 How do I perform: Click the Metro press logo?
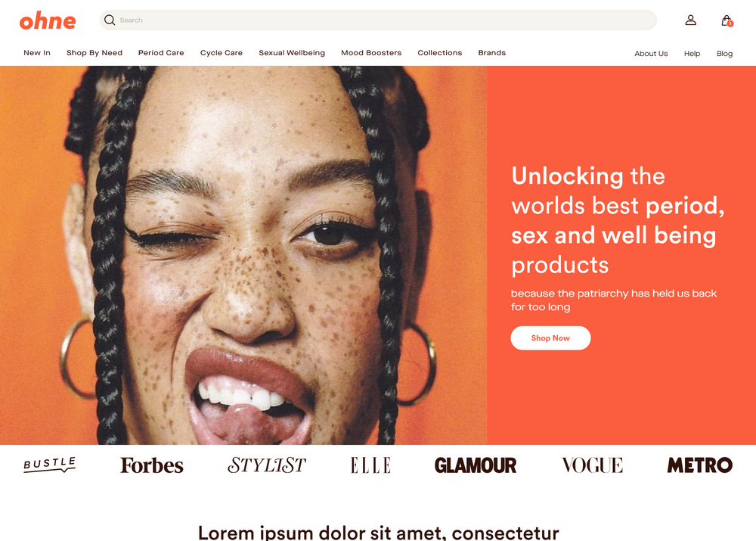tap(699, 465)
